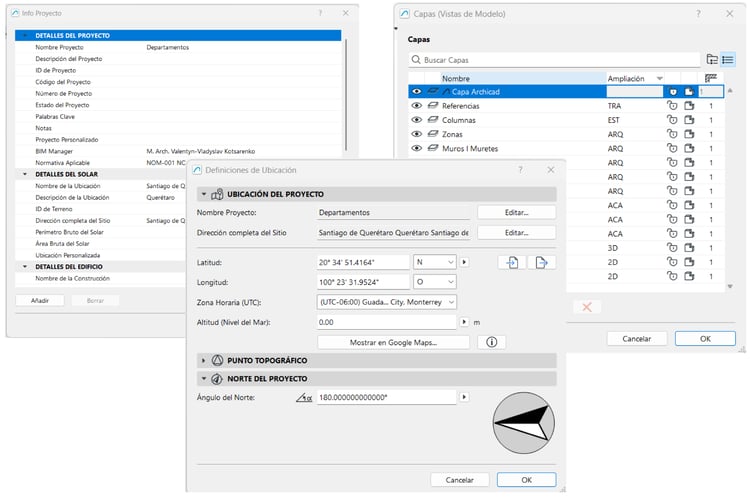This screenshot has height=500, width=750.
Task: Click the export location icon next to Latitud
Action: tap(541, 262)
